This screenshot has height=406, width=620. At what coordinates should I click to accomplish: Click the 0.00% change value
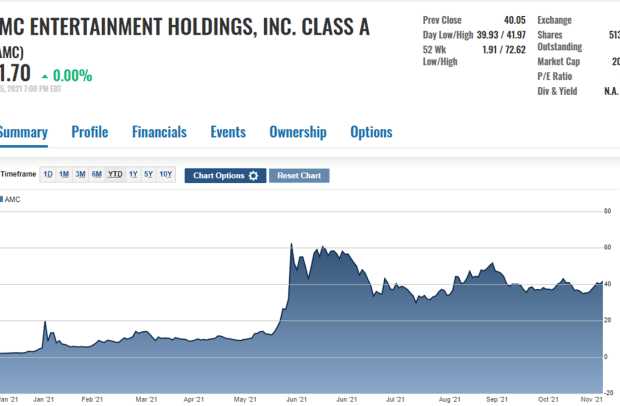tap(72, 76)
